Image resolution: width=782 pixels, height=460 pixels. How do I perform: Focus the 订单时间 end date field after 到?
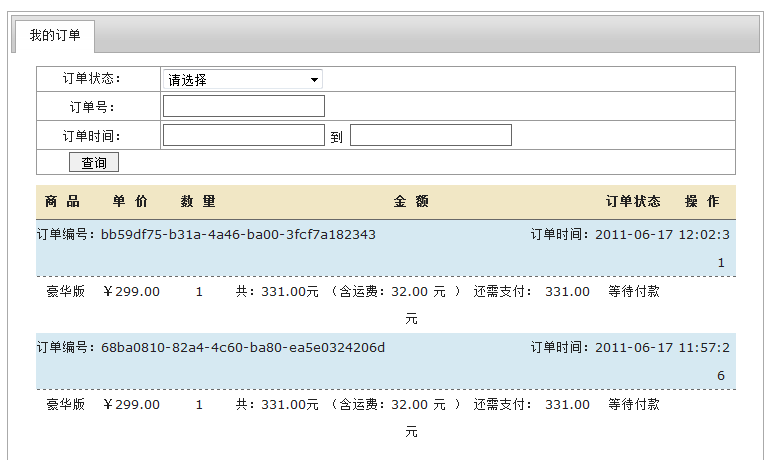(431, 135)
